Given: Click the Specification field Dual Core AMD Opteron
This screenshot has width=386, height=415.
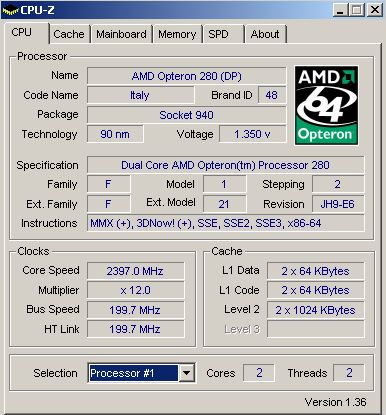Looking at the screenshot, I should tap(225, 165).
